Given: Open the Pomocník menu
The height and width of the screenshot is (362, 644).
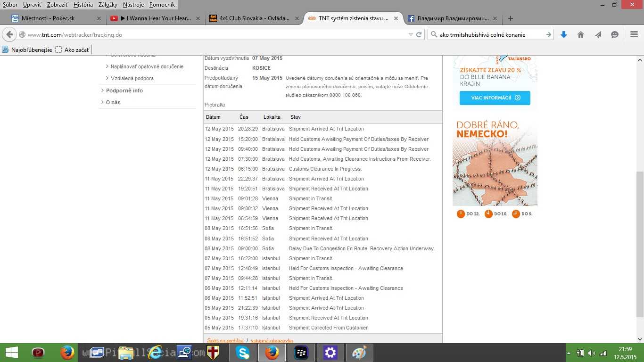Looking at the screenshot, I should click(162, 5).
